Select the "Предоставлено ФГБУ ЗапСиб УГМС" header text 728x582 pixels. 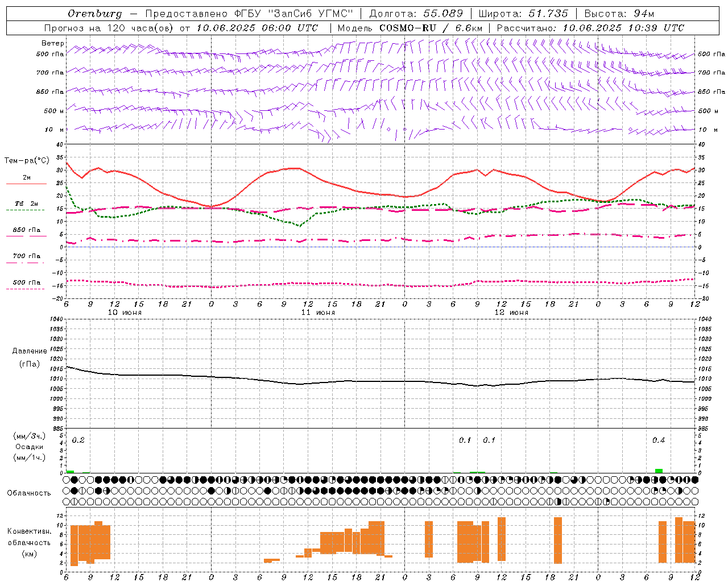coord(250,14)
